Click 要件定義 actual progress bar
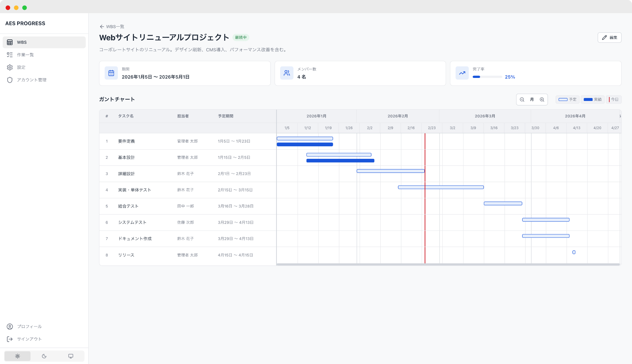 (x=305, y=144)
